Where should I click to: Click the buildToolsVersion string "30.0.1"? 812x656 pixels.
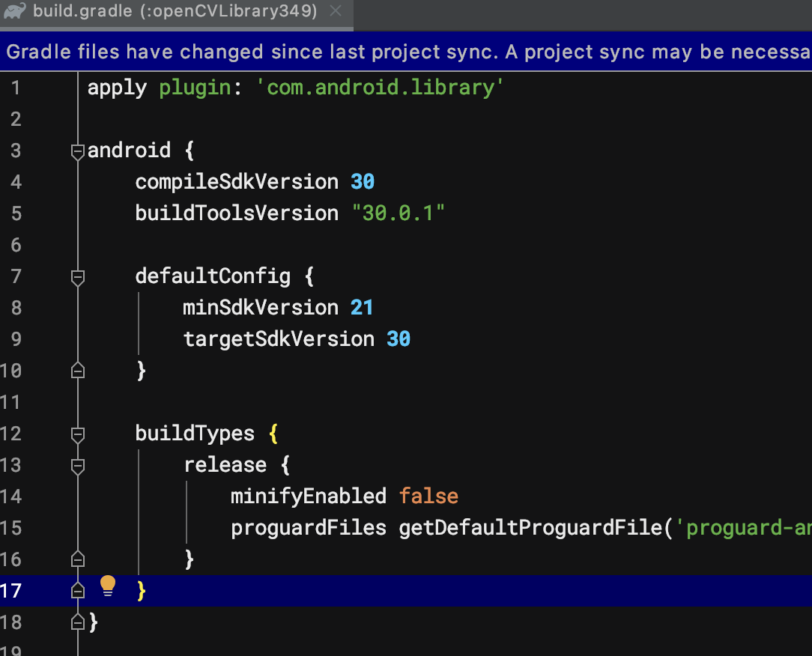click(399, 213)
